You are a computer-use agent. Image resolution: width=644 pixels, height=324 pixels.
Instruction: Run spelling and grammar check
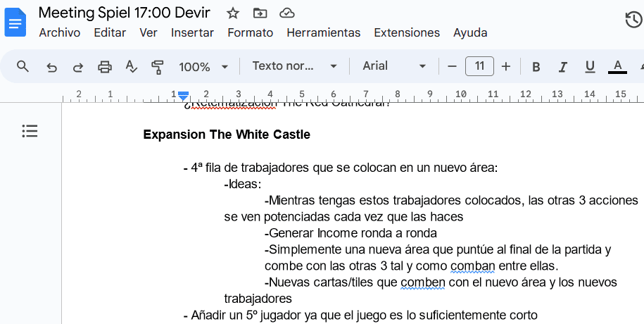[131, 66]
